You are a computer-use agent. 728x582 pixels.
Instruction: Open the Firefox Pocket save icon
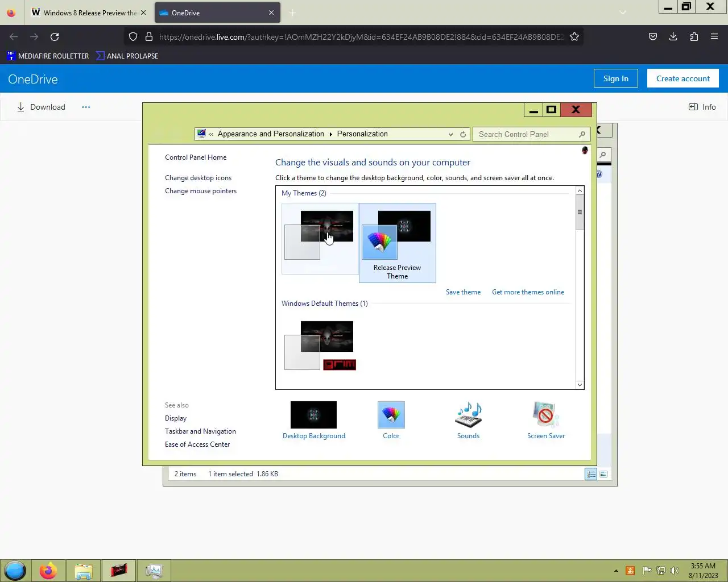tap(653, 37)
